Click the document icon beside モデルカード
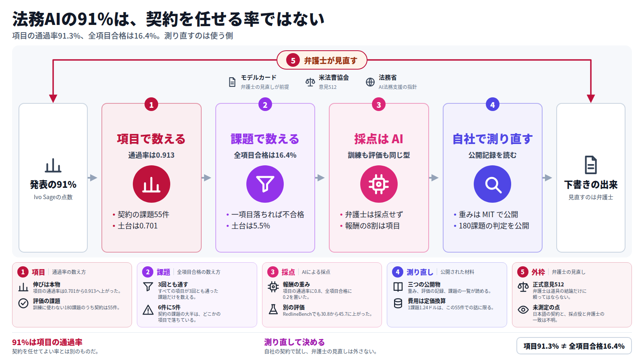Screen dimensions: 644x362 click(232, 82)
